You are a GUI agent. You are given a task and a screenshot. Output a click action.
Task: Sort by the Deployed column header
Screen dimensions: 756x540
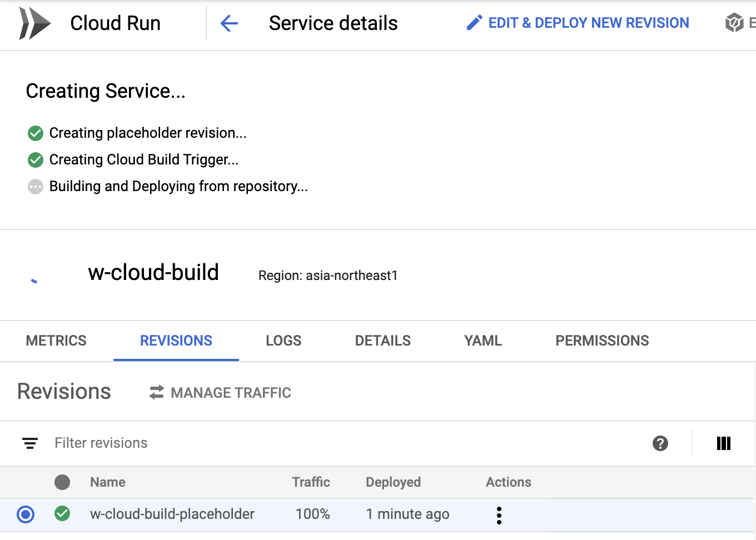(x=394, y=482)
